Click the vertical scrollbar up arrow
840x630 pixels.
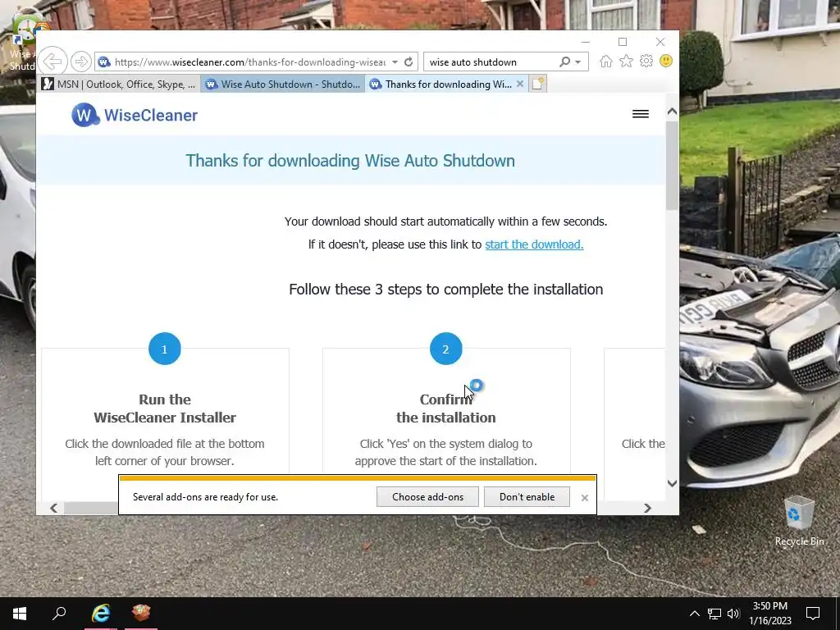coord(672,112)
